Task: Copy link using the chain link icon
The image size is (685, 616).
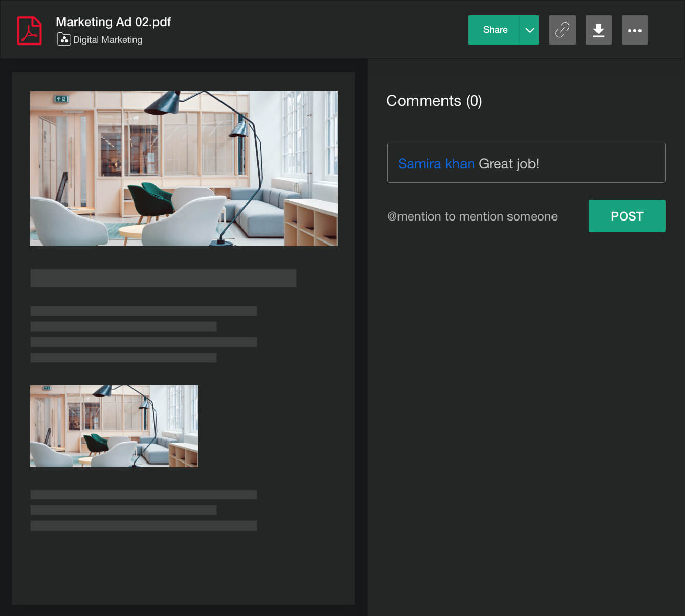Action: pyautogui.click(x=562, y=30)
